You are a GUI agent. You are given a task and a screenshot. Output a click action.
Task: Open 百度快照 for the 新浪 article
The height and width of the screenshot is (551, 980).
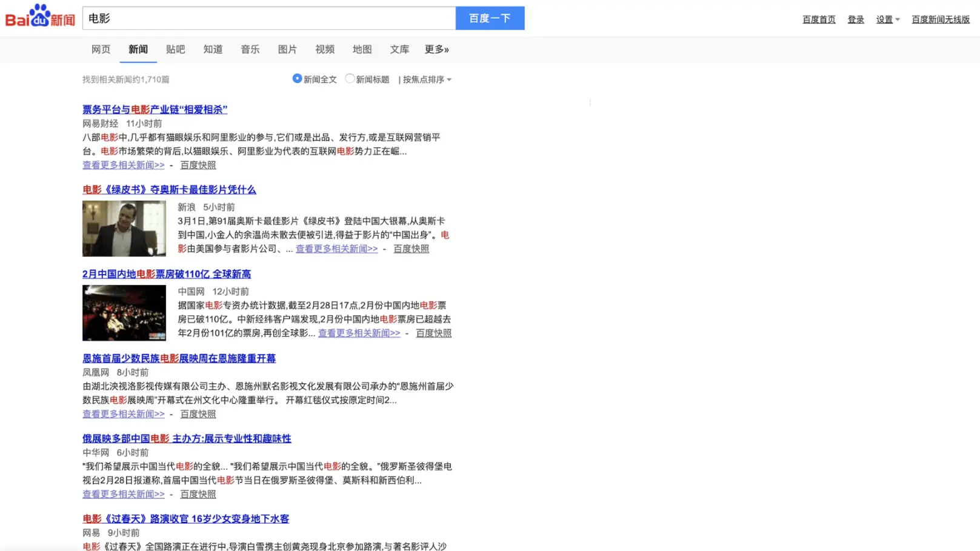pyautogui.click(x=412, y=249)
